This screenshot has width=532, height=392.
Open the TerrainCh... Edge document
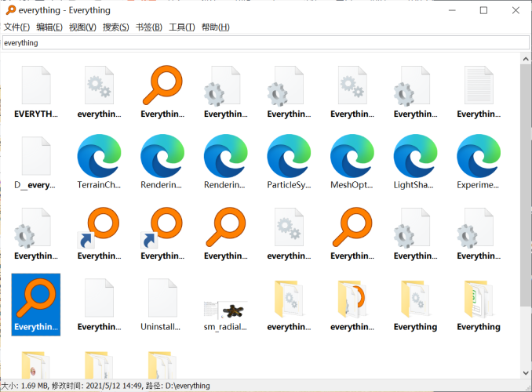coord(99,163)
